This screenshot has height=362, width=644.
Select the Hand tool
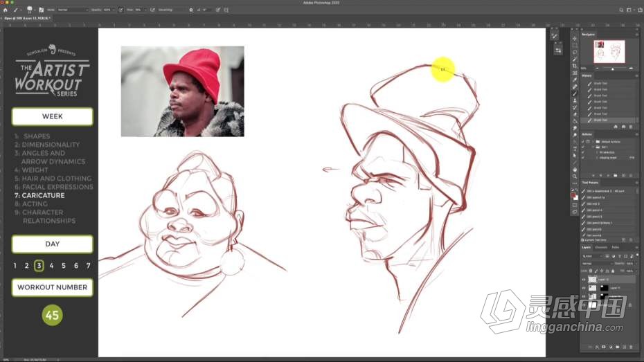[x=575, y=170]
